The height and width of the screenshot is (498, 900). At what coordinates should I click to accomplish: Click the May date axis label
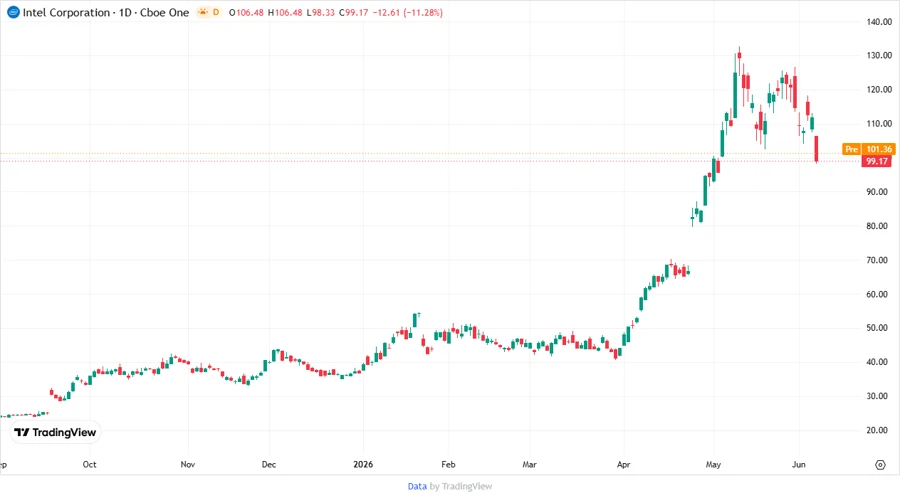(713, 464)
